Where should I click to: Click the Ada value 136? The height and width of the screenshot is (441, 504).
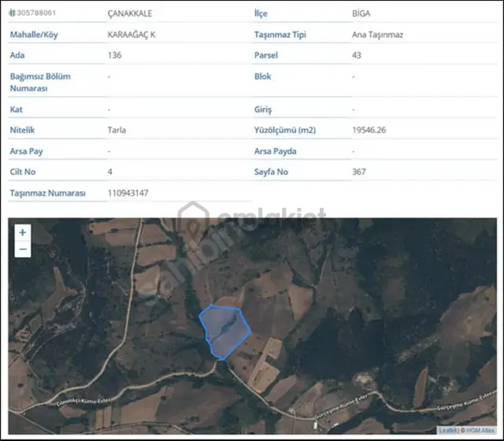[114, 55]
